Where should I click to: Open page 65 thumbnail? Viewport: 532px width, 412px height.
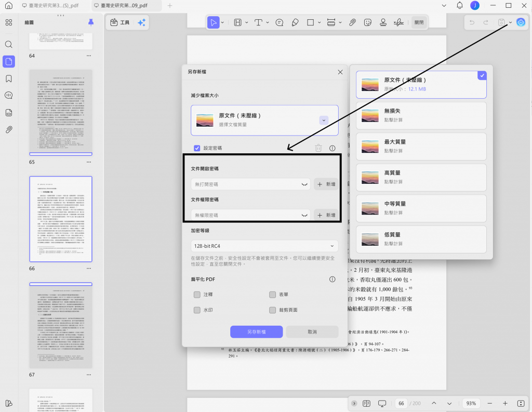[x=61, y=112]
